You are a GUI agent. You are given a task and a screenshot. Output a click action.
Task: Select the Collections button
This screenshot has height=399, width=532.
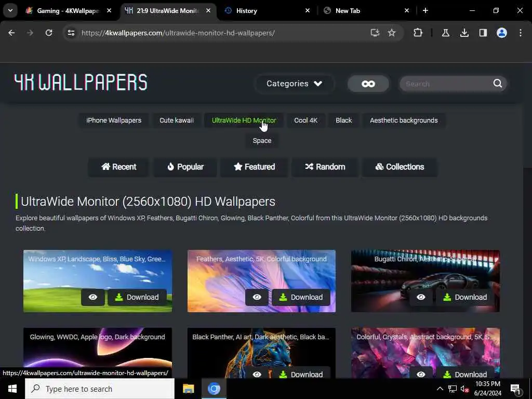pyautogui.click(x=400, y=167)
